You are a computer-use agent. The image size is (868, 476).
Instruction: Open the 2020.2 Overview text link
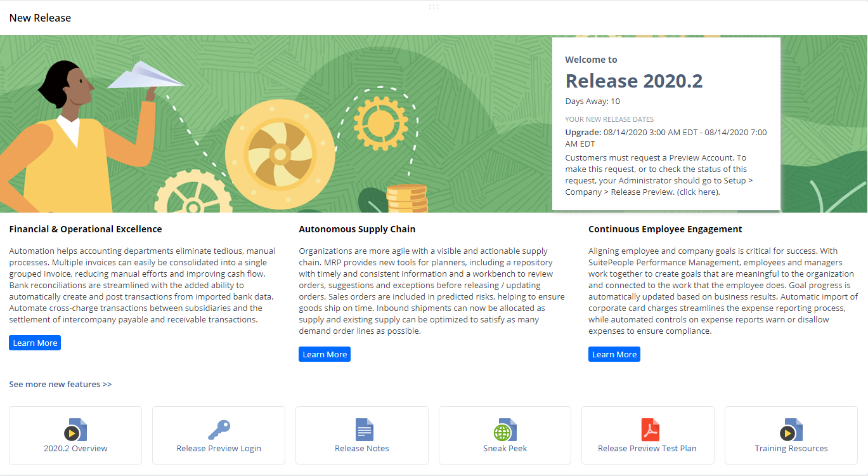[x=75, y=448]
